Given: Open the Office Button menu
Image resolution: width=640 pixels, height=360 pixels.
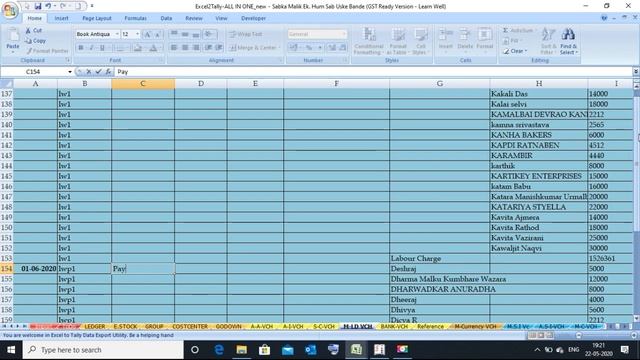Looking at the screenshot, I should pyautogui.click(x=10, y=11).
